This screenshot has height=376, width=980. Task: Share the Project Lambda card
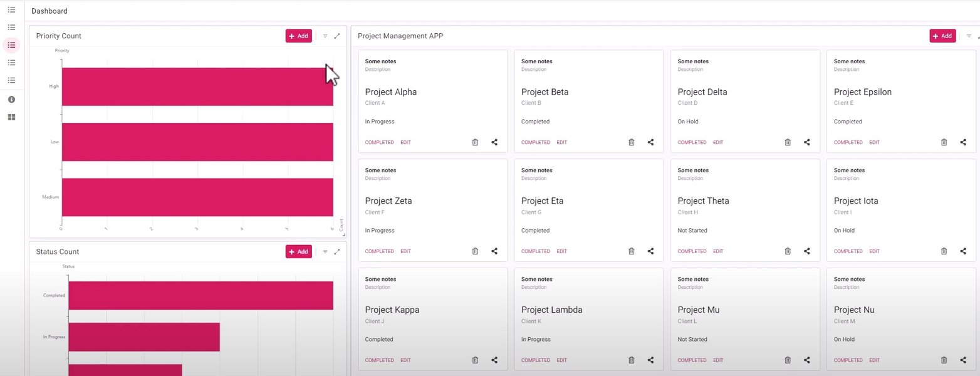[650, 360]
